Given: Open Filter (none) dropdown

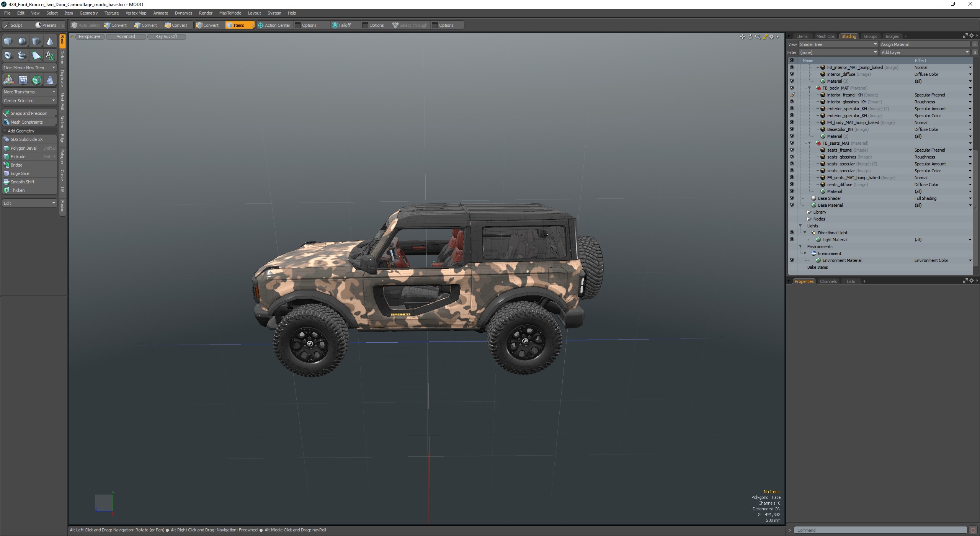Looking at the screenshot, I should point(838,52).
